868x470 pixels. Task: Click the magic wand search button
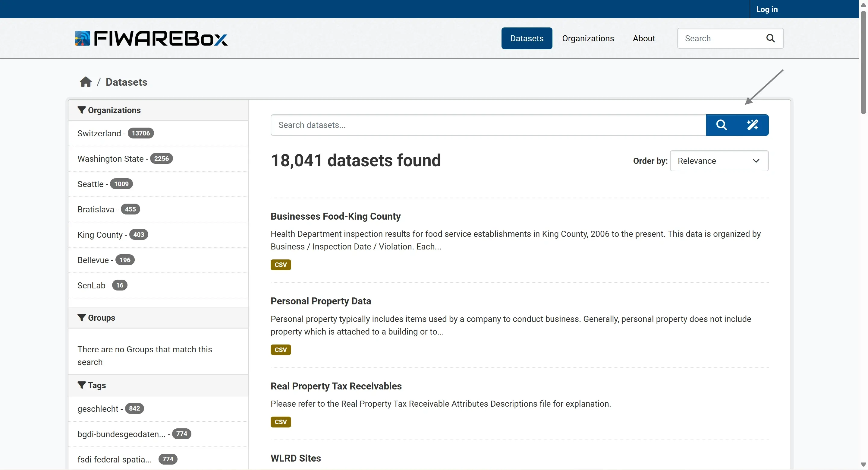pyautogui.click(x=753, y=125)
